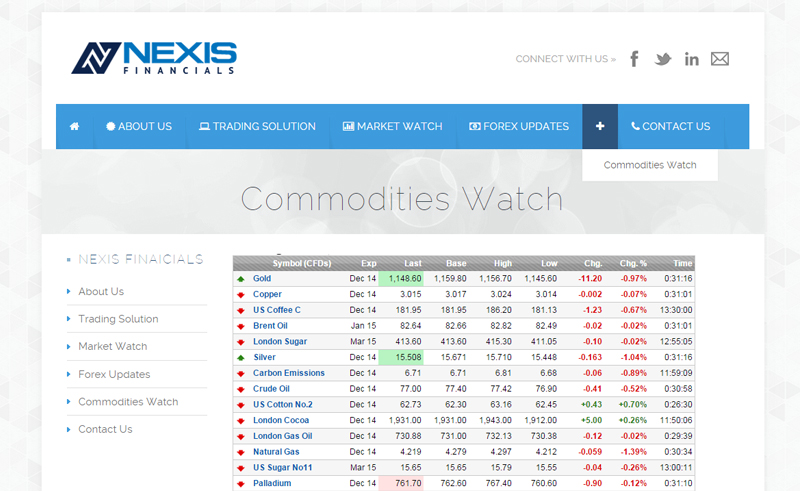The height and width of the screenshot is (491, 800).
Task: Open Trading Solution sidebar link
Action: [x=118, y=319]
